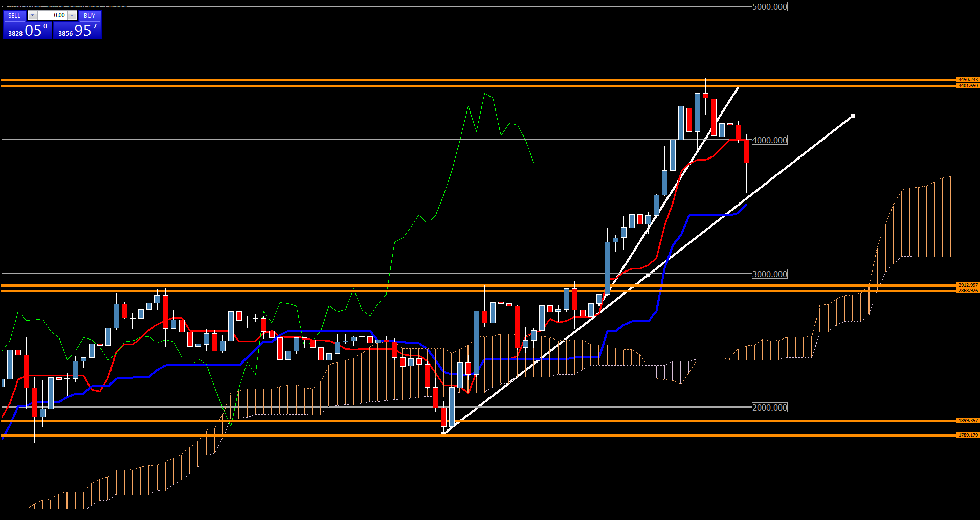
Task: Click the 2912.997 orange line label
Action: [968, 285]
